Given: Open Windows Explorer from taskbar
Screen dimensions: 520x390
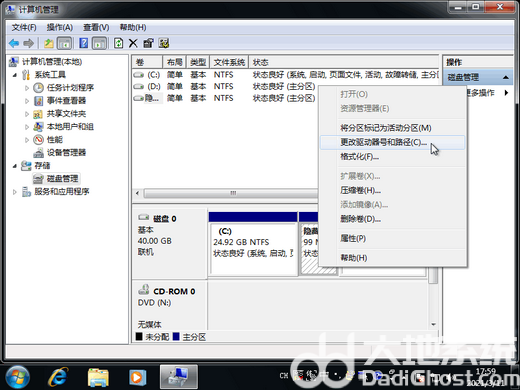Looking at the screenshot, I should [98, 377].
